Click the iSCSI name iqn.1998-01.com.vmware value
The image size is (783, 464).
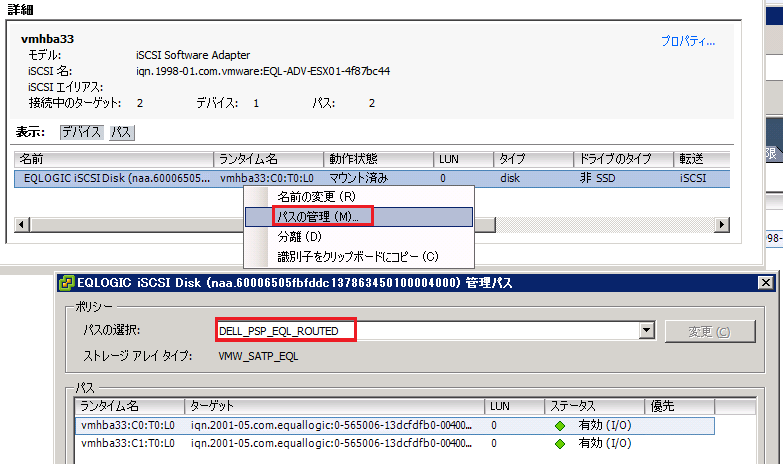(263, 71)
